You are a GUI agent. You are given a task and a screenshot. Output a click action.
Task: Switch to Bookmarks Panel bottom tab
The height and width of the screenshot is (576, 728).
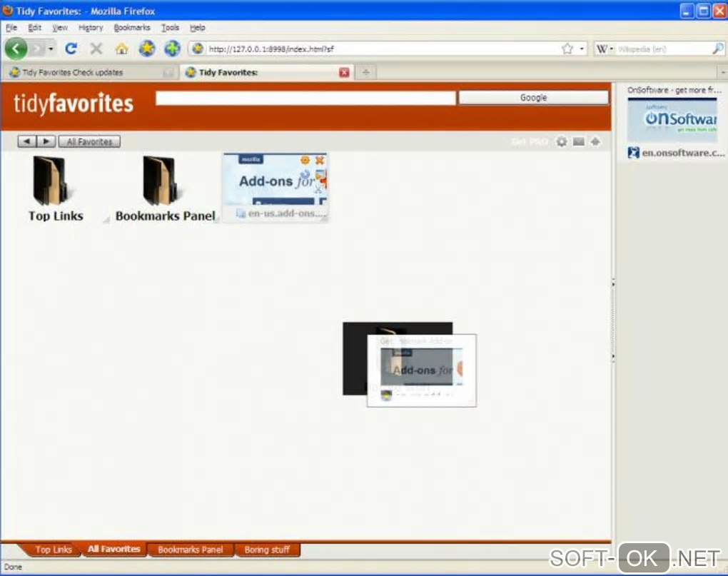(191, 550)
